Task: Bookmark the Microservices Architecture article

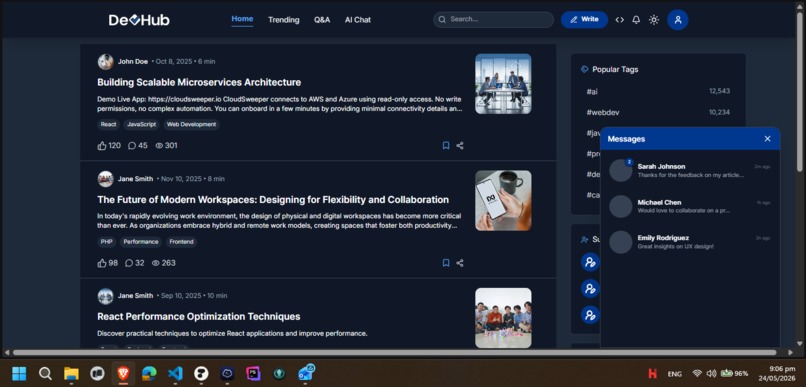Action: (x=446, y=145)
